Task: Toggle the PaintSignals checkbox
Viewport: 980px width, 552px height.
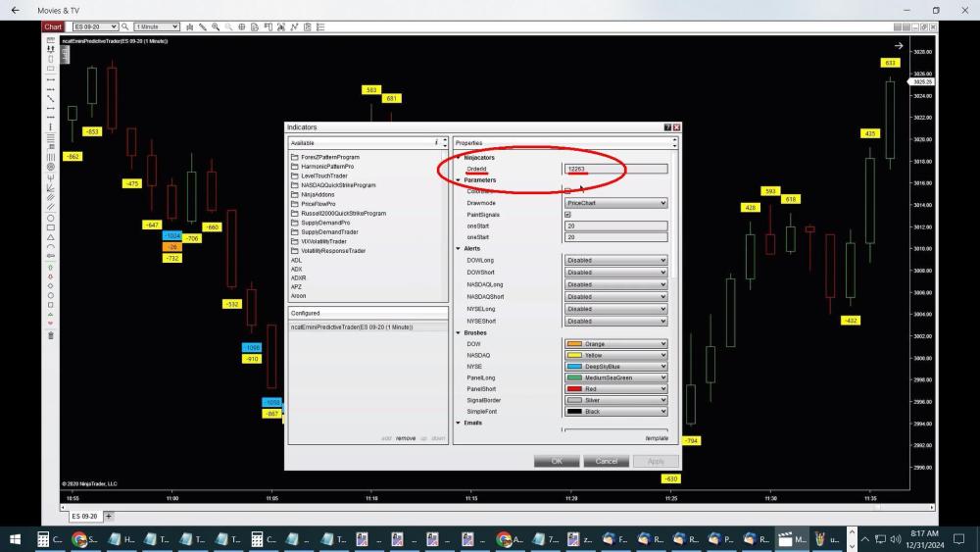Action: coord(567,215)
